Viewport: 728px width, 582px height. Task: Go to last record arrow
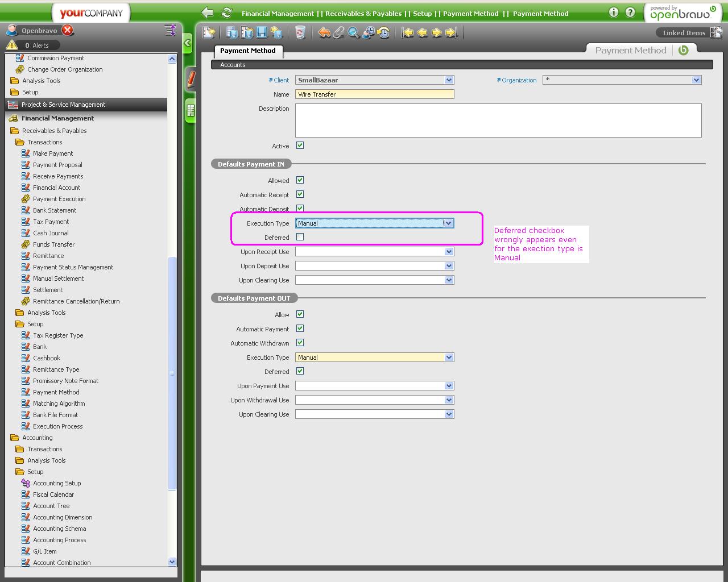pyautogui.click(x=452, y=32)
